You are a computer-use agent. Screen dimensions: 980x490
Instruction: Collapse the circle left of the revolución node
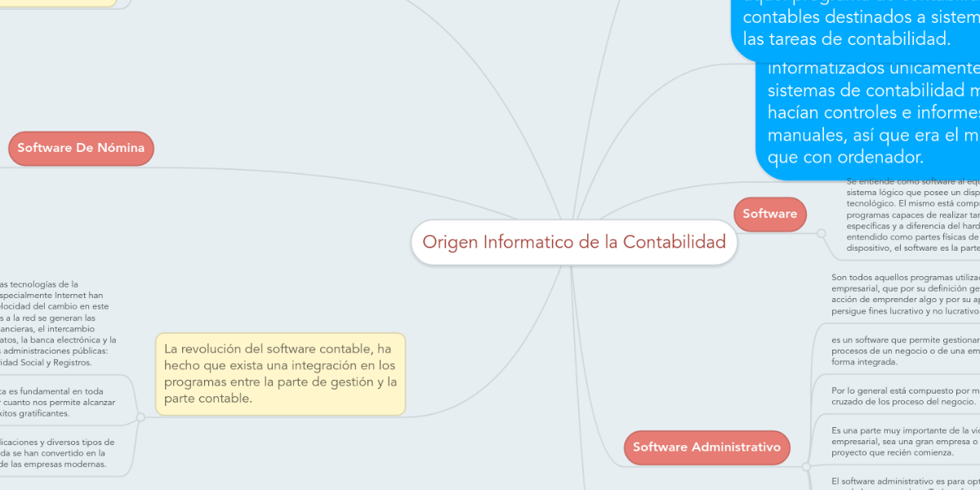click(x=140, y=417)
